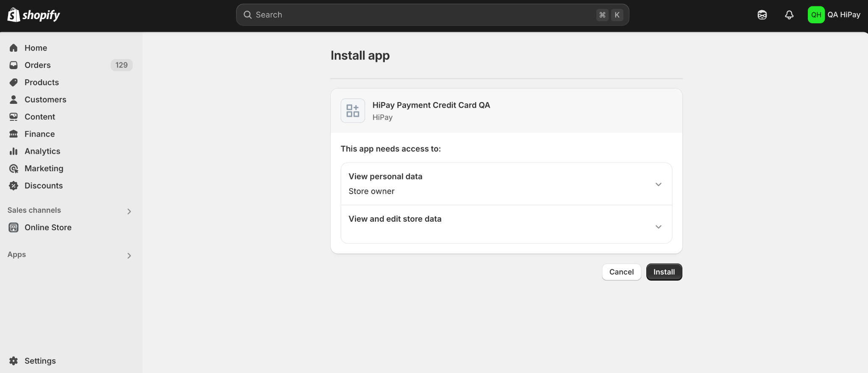Viewport: 868px width, 373px height.
Task: Click the 129 orders count badge
Action: click(x=122, y=65)
